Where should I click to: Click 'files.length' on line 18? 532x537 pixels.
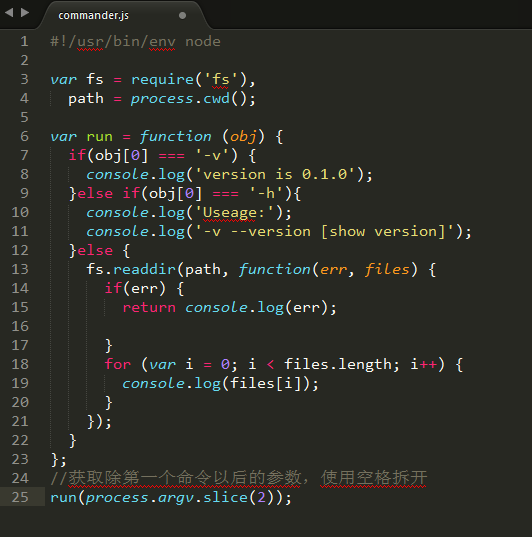point(338,364)
